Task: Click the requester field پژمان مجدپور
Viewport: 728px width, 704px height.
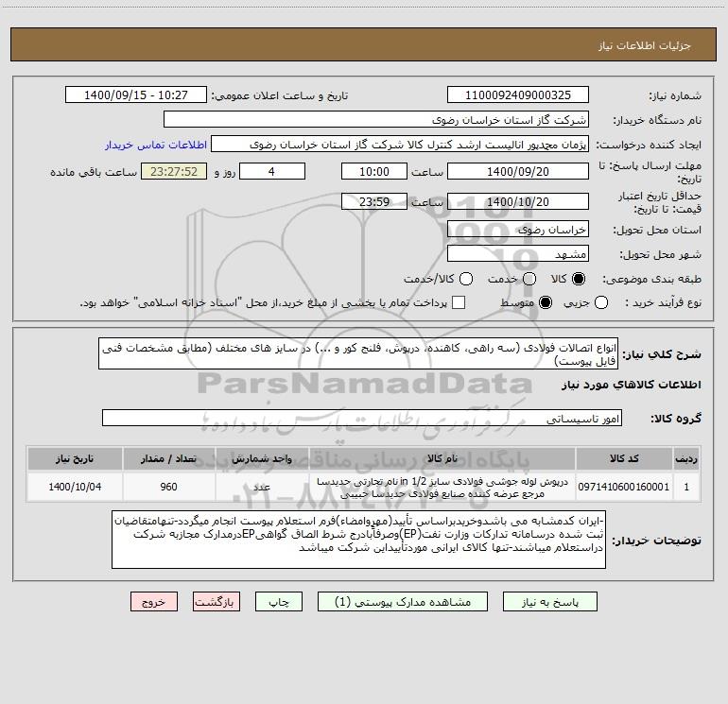Action: [x=400, y=145]
